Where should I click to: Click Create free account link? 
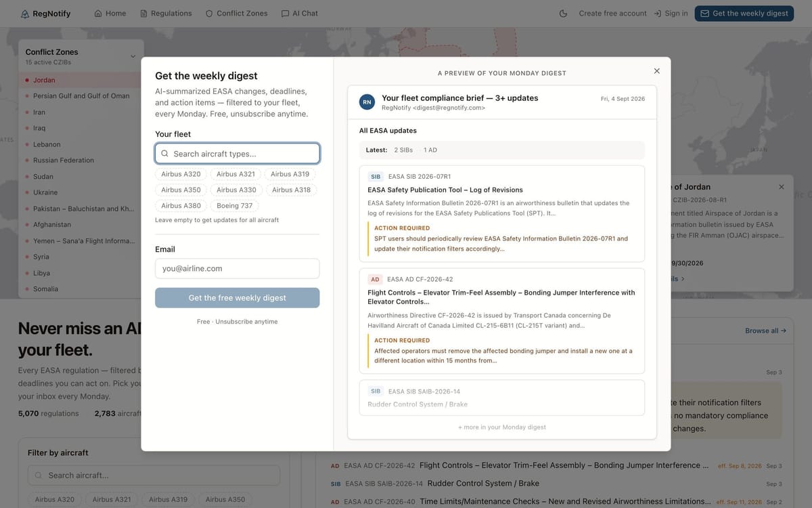pyautogui.click(x=612, y=14)
